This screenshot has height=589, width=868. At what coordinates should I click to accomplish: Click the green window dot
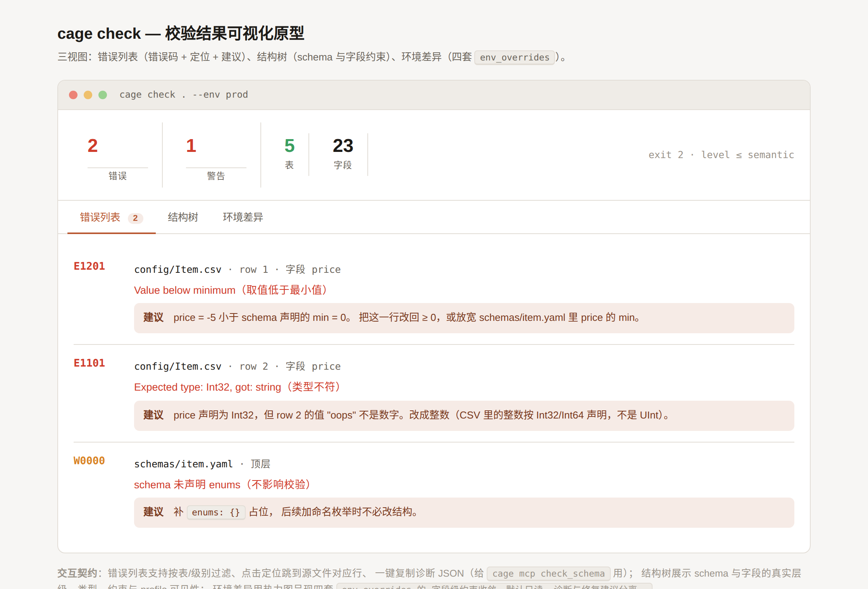coord(103,95)
